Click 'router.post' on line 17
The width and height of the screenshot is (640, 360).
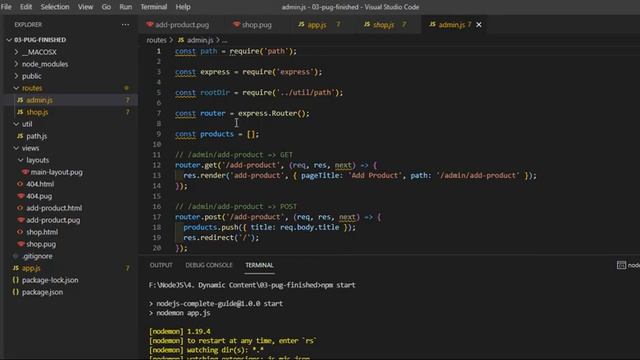[198, 217]
